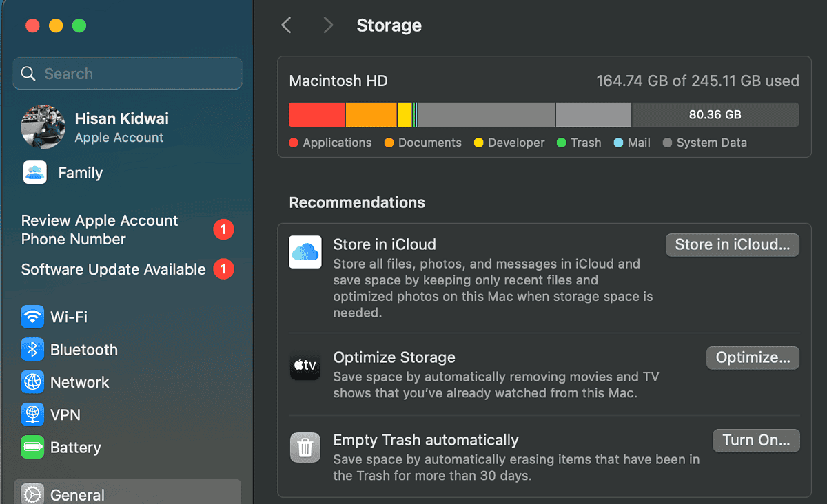Click the Review Apple Account notification badge
The image size is (827, 504).
pos(223,229)
